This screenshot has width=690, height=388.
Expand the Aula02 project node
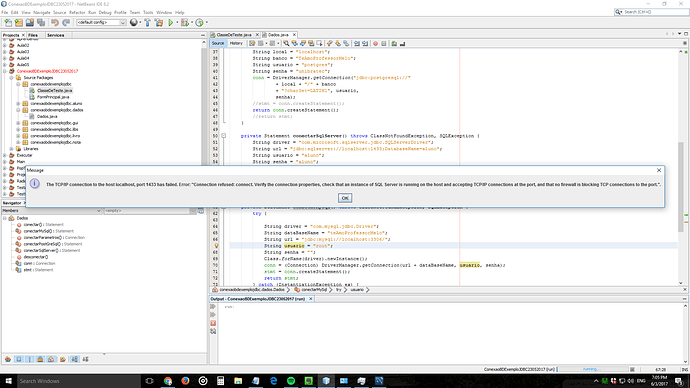5,45
